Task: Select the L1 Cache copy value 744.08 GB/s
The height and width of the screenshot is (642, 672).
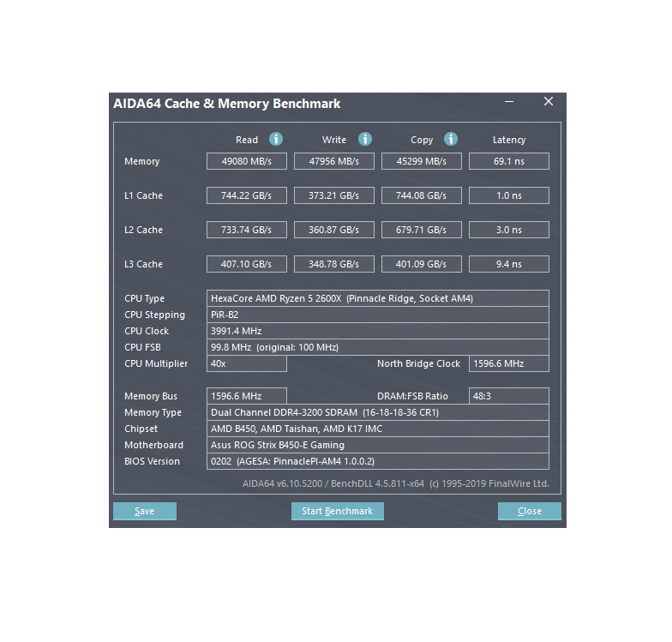Action: 422,195
